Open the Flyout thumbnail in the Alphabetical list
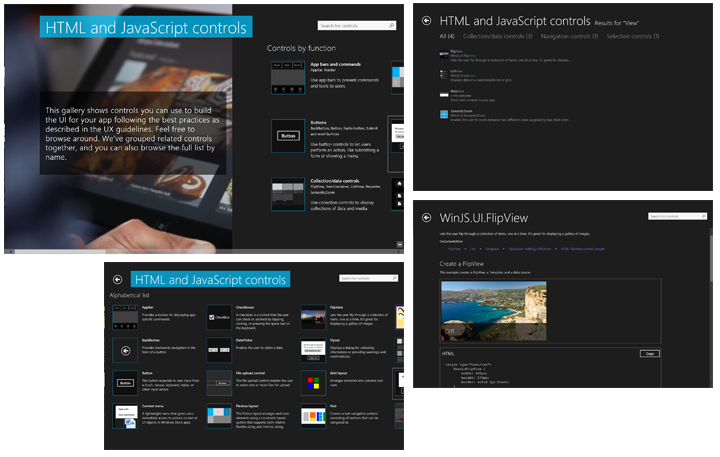Image resolution: width=720 pixels, height=457 pixels. click(313, 350)
